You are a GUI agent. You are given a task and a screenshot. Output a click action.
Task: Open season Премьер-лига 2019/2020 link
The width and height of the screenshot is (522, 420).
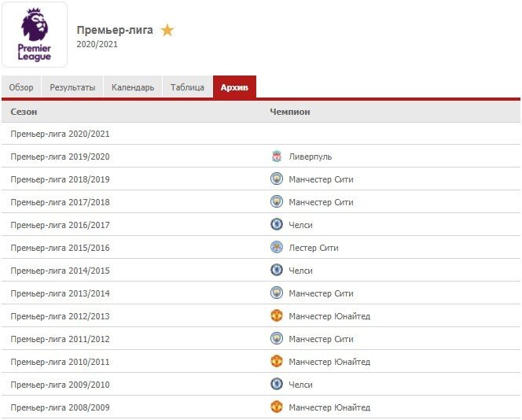[60, 157]
